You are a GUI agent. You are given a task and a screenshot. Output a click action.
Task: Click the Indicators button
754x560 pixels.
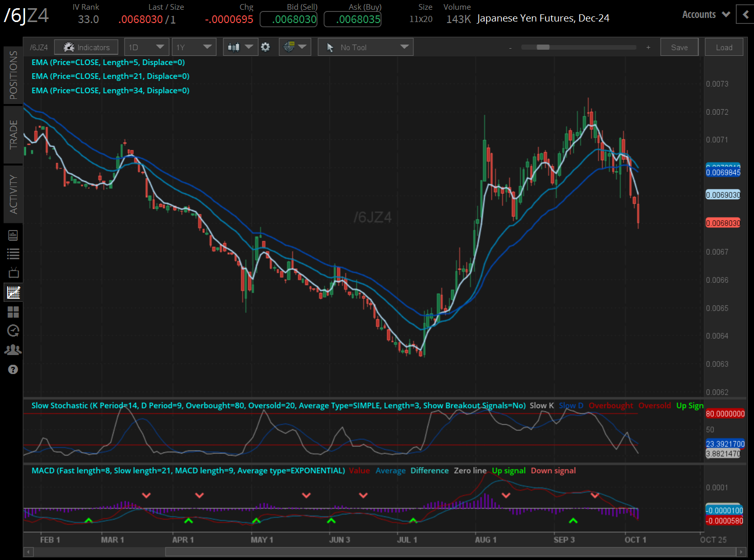[x=86, y=47]
